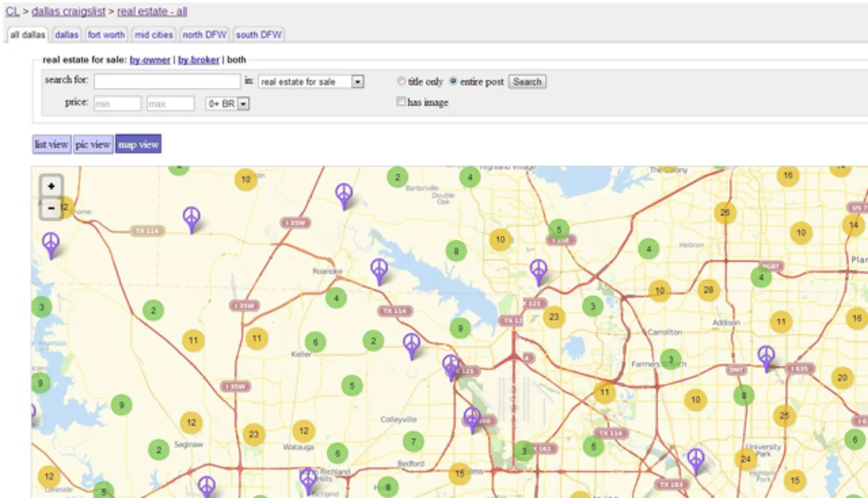The image size is (868, 498).
Task: Select the title only search option
Action: tap(401, 81)
